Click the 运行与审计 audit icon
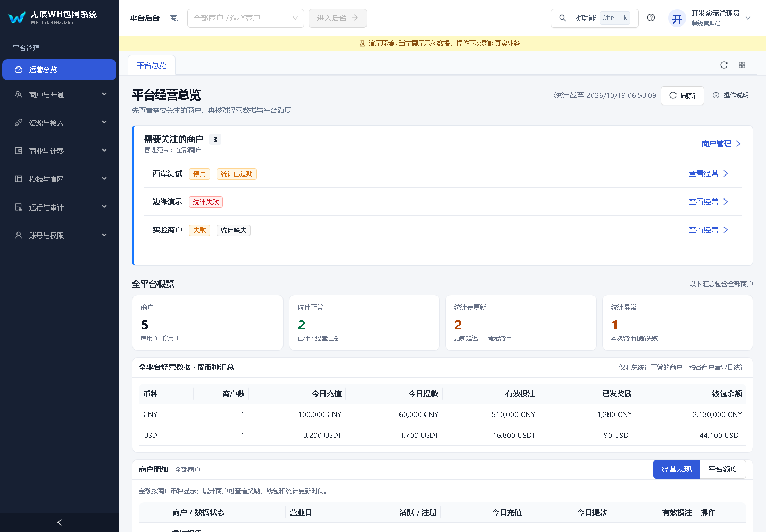Viewport: 766px width, 532px height. click(x=19, y=207)
